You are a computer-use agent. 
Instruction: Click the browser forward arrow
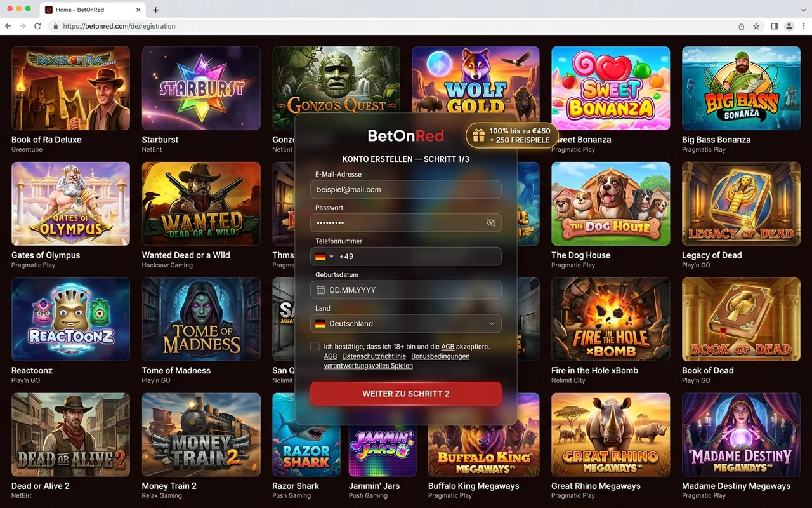(x=23, y=26)
